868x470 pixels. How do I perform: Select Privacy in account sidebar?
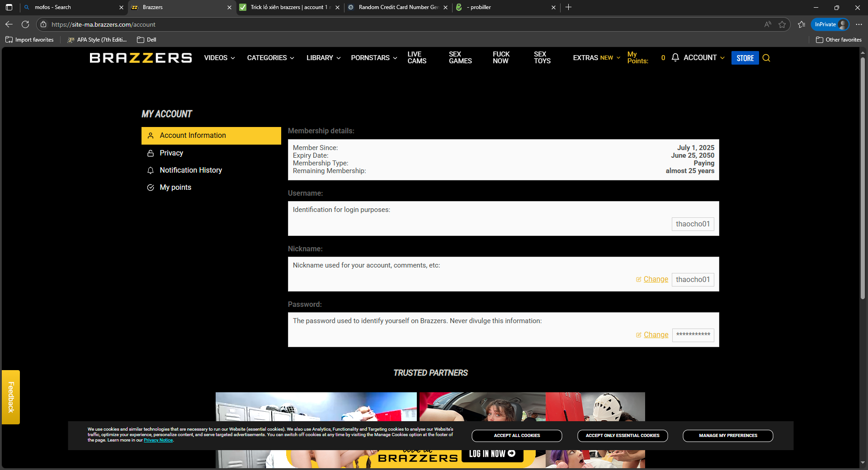coord(171,153)
